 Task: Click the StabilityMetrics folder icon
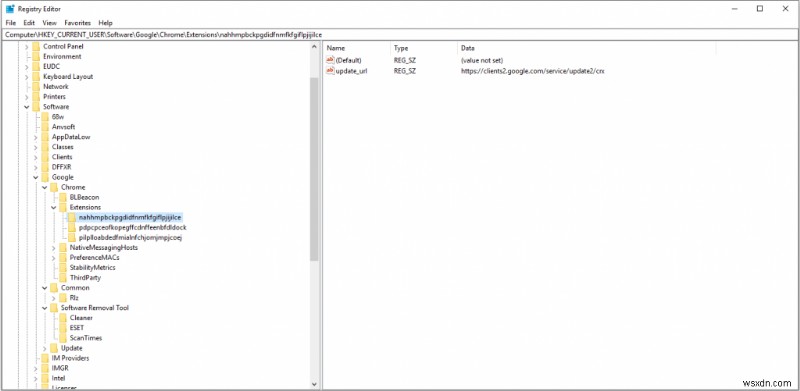click(63, 267)
